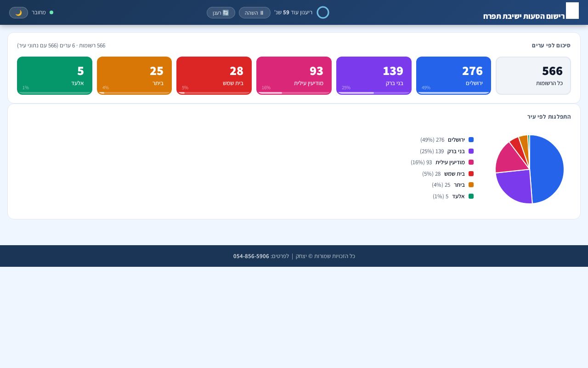Filter by the ירושלים 276 card
The image size is (588, 368).
[453, 76]
